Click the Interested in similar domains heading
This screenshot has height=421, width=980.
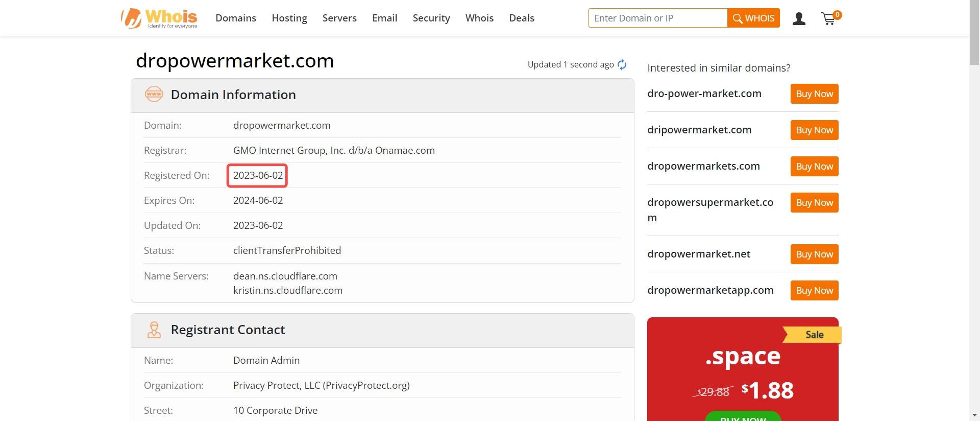[719, 68]
